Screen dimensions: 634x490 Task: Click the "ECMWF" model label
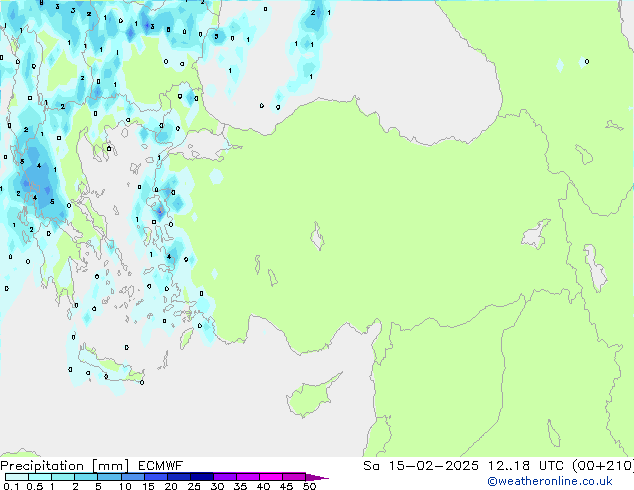(161, 466)
